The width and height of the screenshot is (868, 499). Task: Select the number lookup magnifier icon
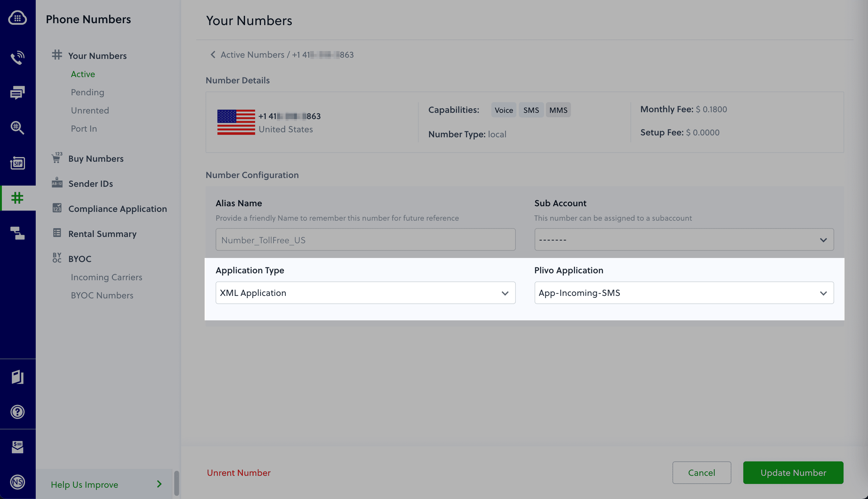(x=18, y=128)
